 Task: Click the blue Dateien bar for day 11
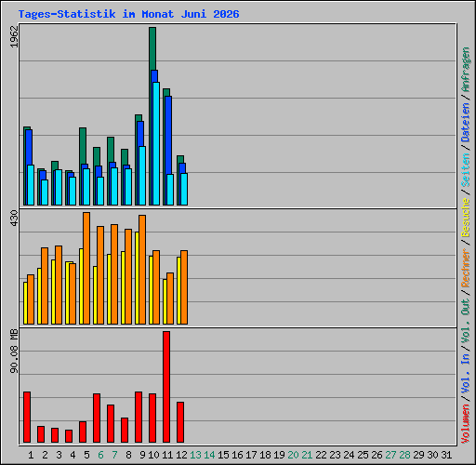click(168, 135)
